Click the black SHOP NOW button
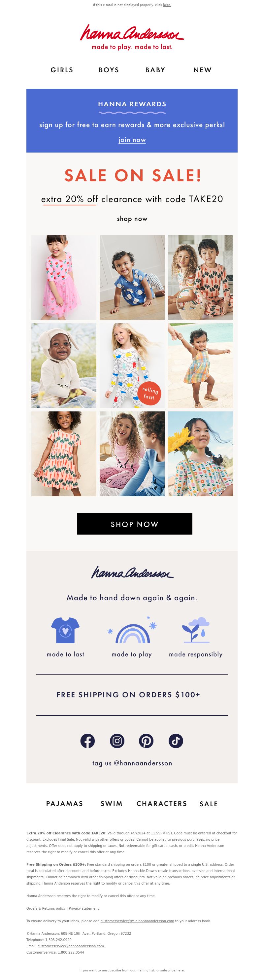Screen dimensions: 264x980 [135, 524]
